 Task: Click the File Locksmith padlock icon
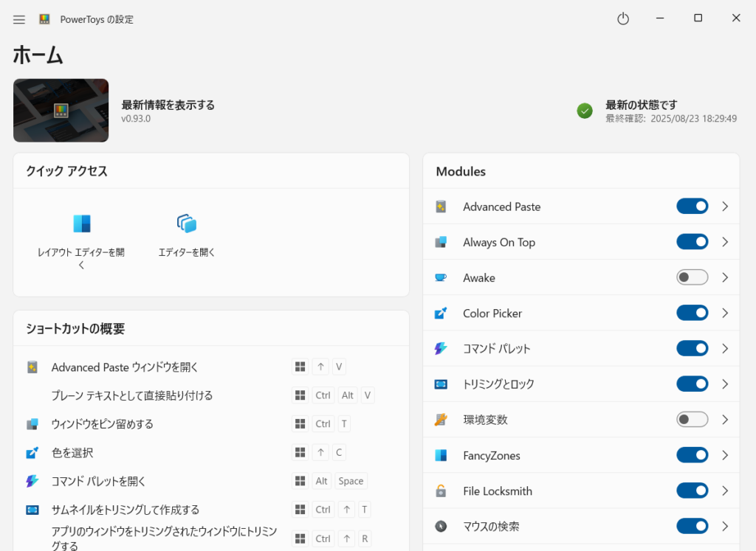click(x=441, y=491)
